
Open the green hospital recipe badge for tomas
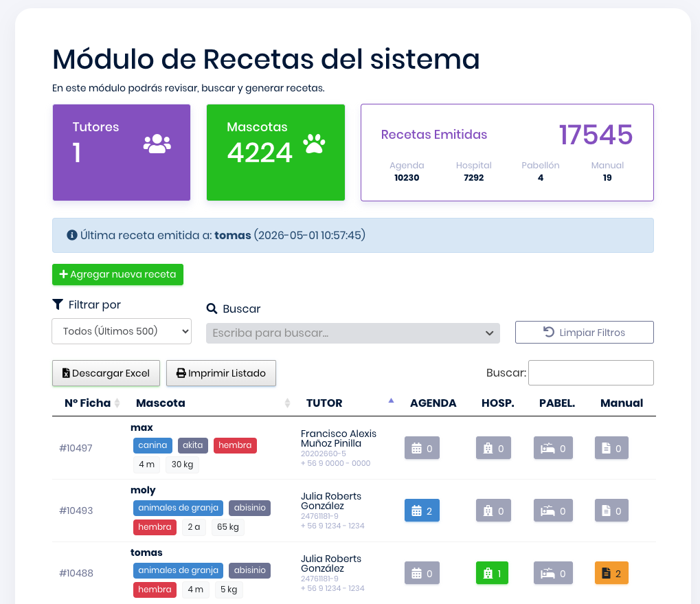pos(492,573)
